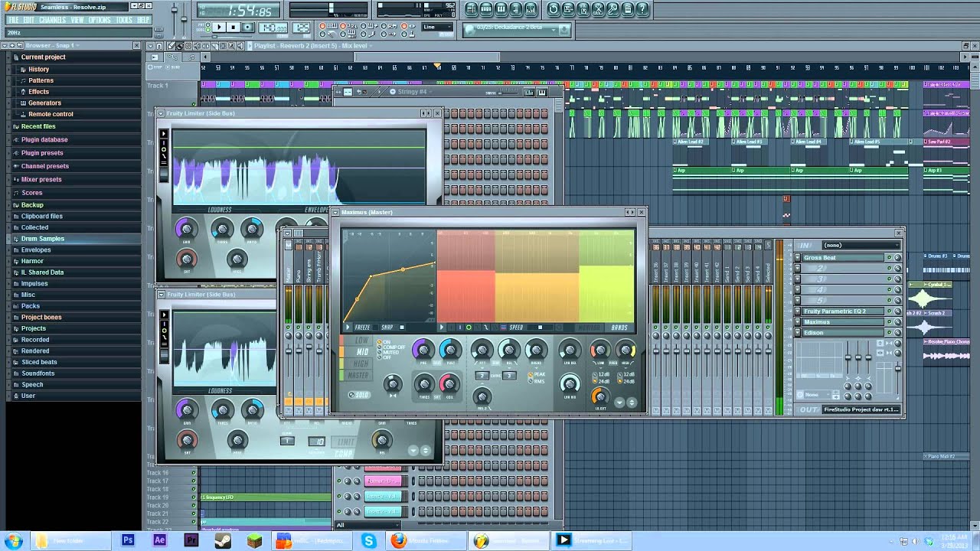Open the Photoshop taskbar icon
The height and width of the screenshot is (551, 980).
(x=128, y=540)
